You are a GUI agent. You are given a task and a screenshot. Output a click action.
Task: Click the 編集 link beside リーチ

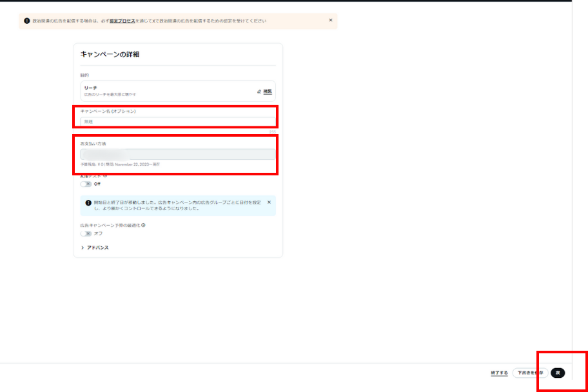click(x=268, y=92)
